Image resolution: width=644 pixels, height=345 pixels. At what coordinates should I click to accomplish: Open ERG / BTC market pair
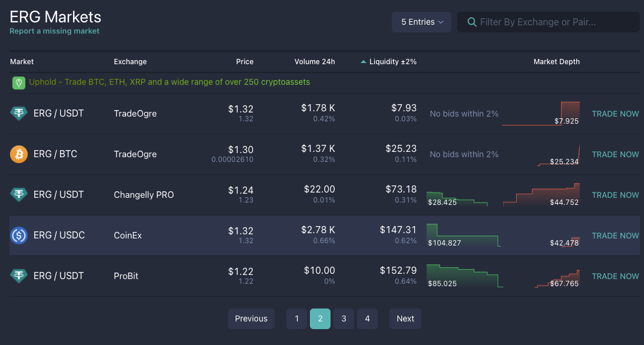click(55, 154)
